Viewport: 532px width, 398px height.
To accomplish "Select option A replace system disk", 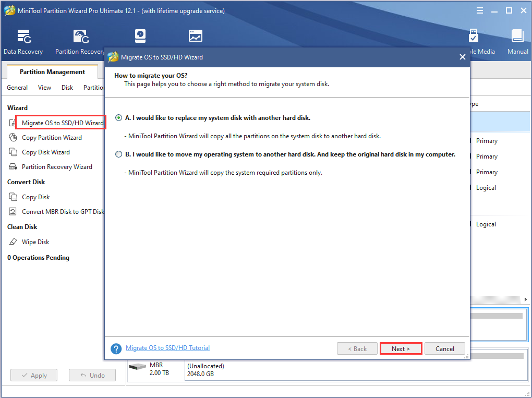I will (x=118, y=118).
